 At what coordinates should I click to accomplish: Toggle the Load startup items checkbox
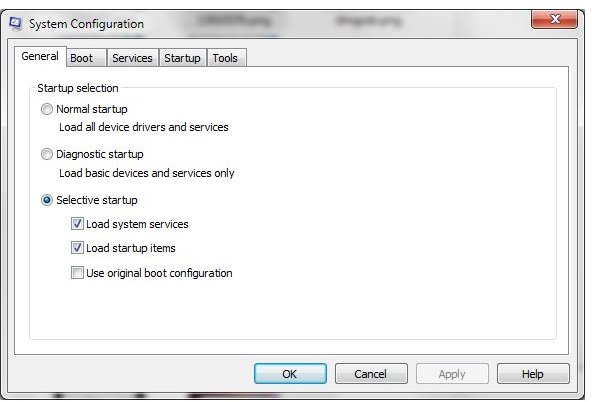coord(77,248)
